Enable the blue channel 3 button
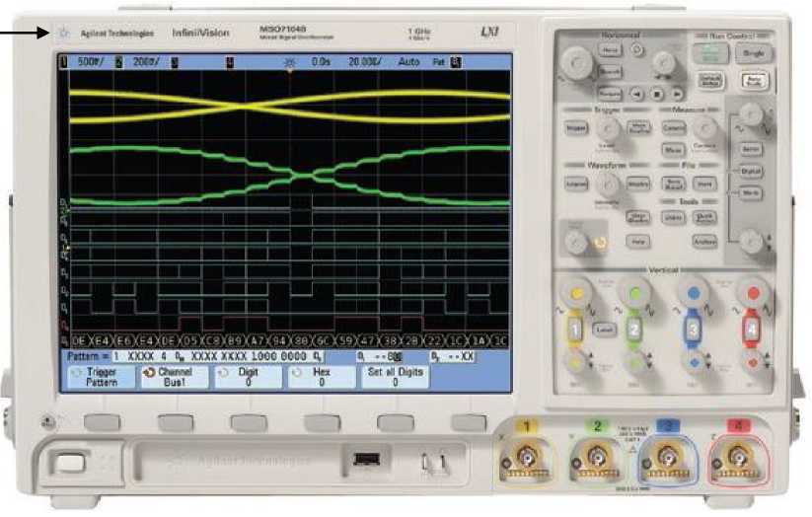812x517 pixels. (692, 329)
